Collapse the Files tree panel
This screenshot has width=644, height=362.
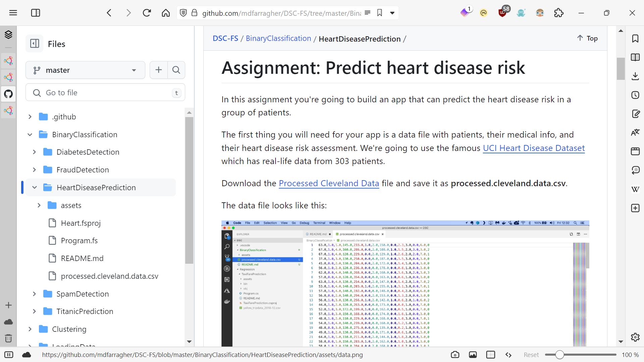point(35,44)
